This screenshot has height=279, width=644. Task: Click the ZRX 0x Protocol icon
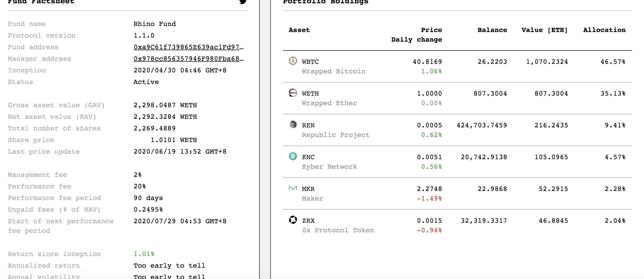coord(293,220)
